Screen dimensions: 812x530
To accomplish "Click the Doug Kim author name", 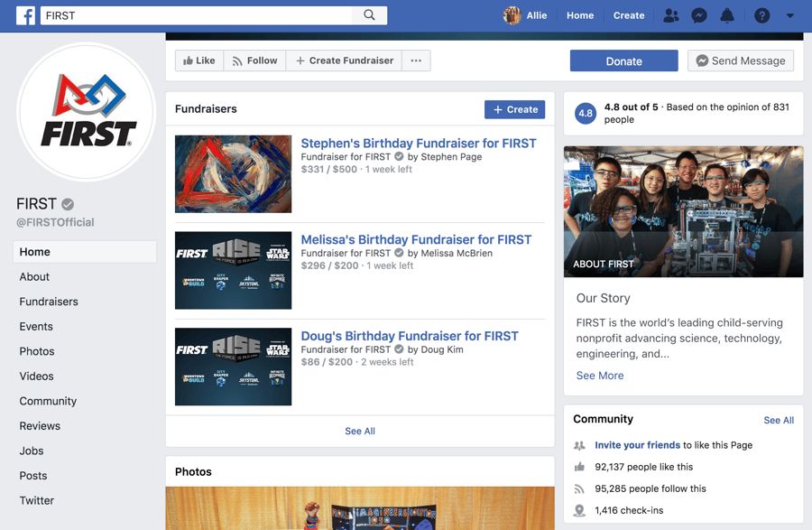I will (x=442, y=349).
